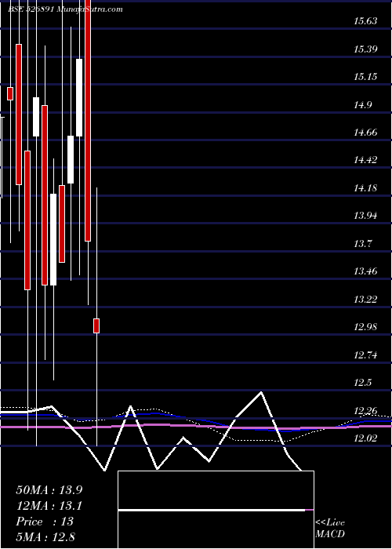Click the 12.5 price axis label
The image size is (392, 549).
pos(363,383)
